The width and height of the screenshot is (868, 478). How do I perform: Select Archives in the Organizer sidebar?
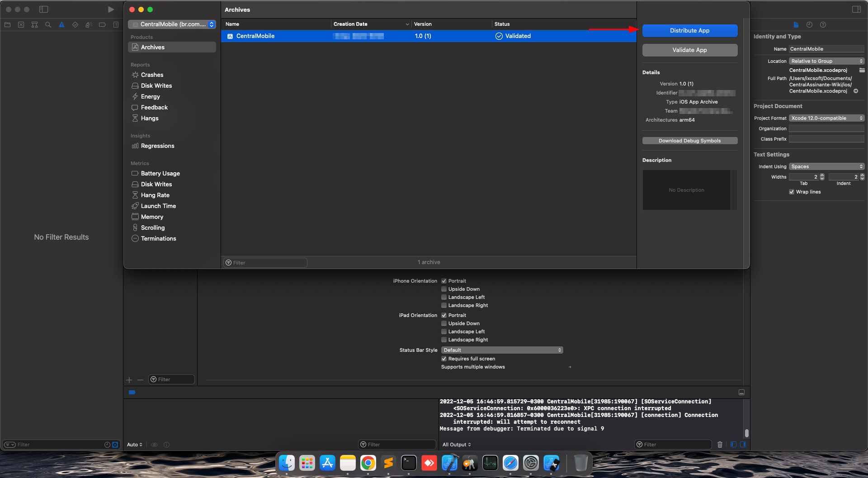click(172, 47)
